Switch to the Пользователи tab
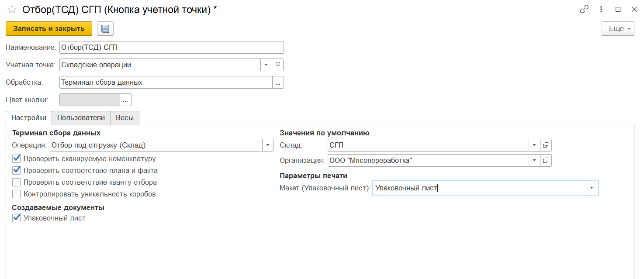 point(81,118)
